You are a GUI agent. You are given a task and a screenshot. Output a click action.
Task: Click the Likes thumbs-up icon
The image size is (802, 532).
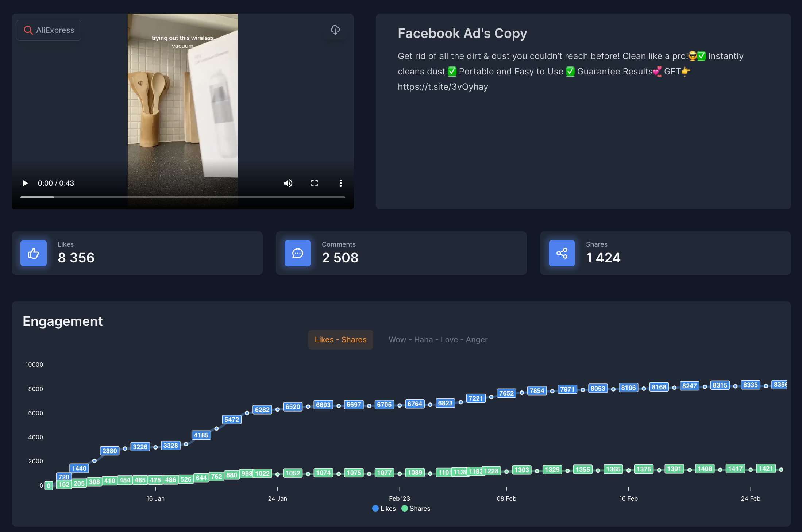click(34, 253)
